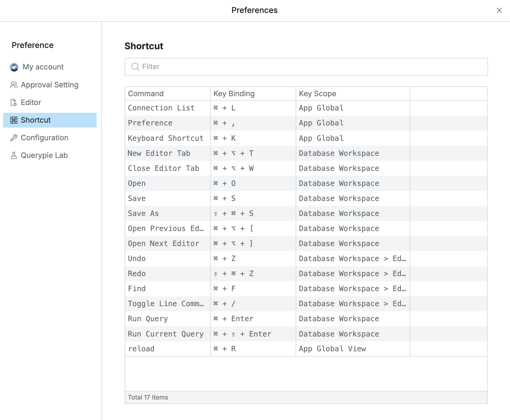Screen dimensions: 510x420
Task: Toggle the Redo shortcut binding
Action: tap(252, 273)
